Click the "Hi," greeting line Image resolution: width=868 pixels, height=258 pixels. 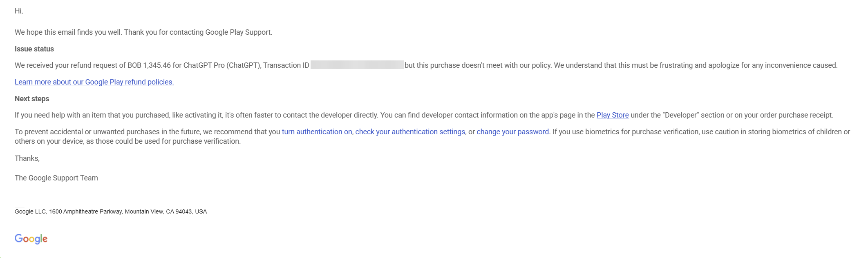[19, 11]
